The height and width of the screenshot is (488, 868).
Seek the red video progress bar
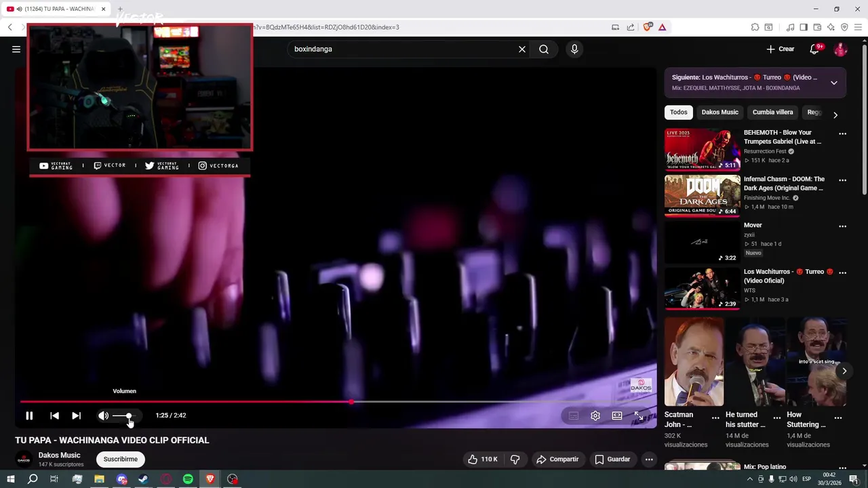338,402
